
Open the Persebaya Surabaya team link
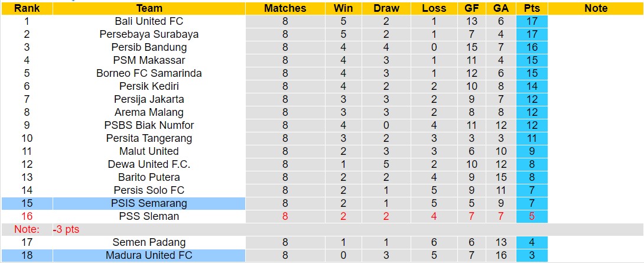pyautogui.click(x=149, y=34)
